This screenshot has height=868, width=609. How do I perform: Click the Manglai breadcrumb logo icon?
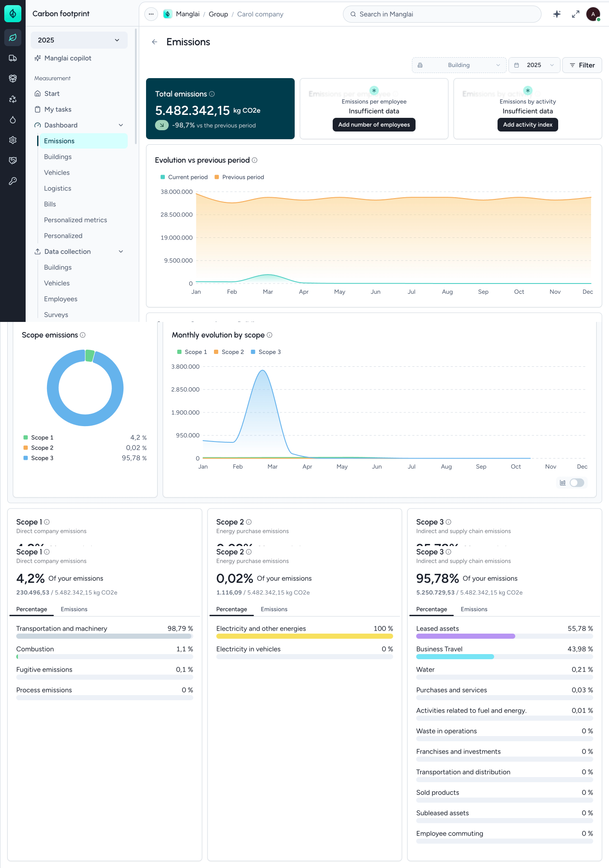[168, 14]
